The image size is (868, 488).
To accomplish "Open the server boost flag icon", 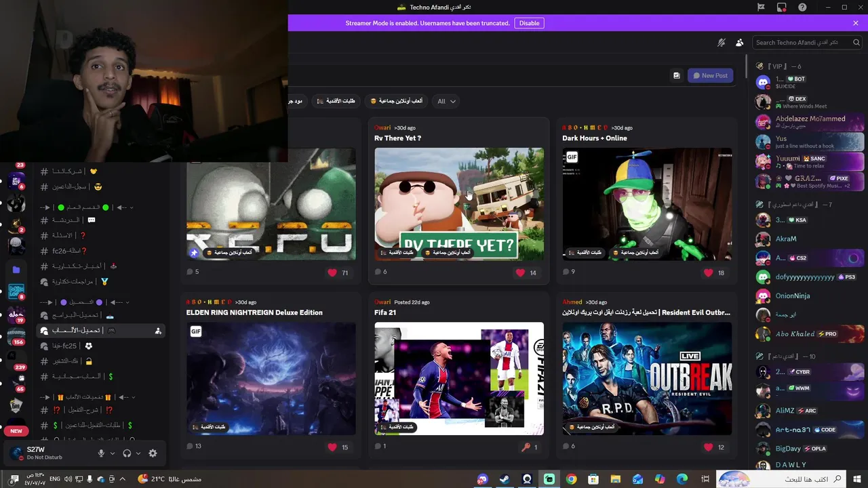I will [x=762, y=7].
